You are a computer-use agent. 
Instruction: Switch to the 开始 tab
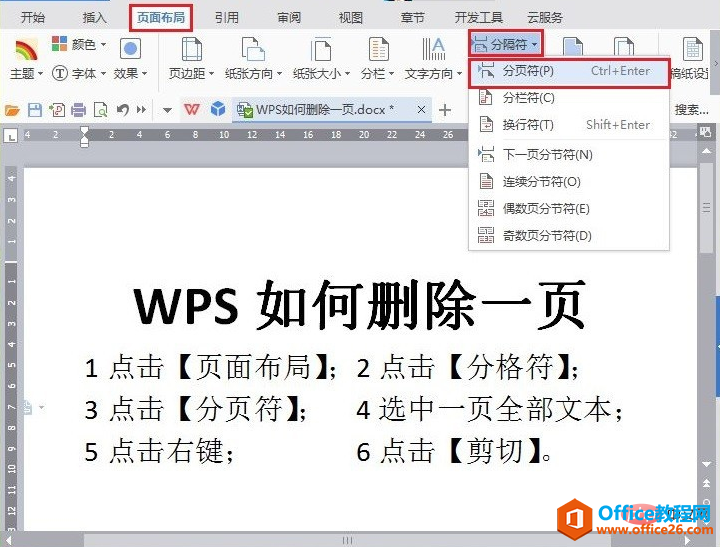pyautogui.click(x=33, y=17)
